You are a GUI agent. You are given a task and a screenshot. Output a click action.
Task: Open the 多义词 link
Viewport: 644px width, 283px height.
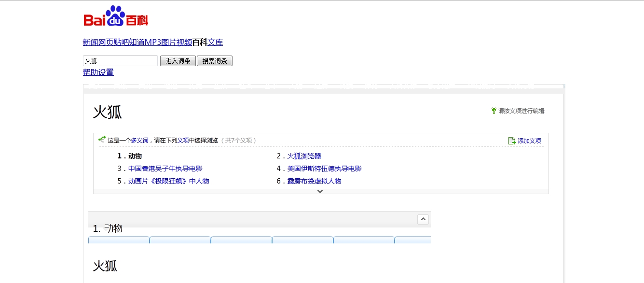click(x=139, y=141)
